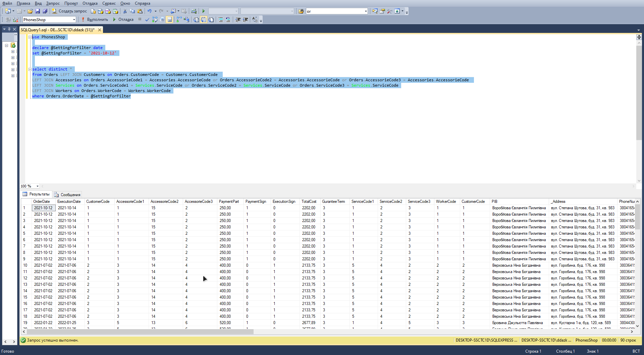Collapse the server root node in Object Explorer

(6, 45)
